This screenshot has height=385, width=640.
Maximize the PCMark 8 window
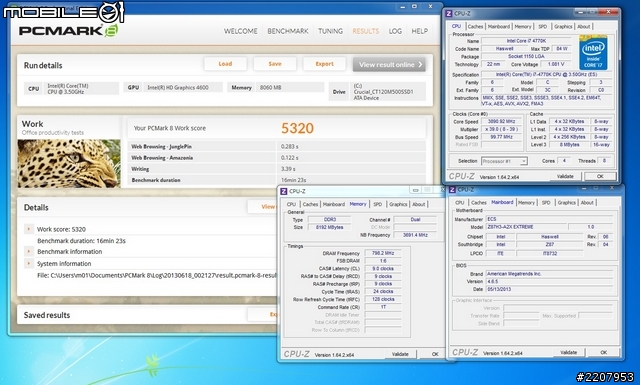(x=414, y=7)
